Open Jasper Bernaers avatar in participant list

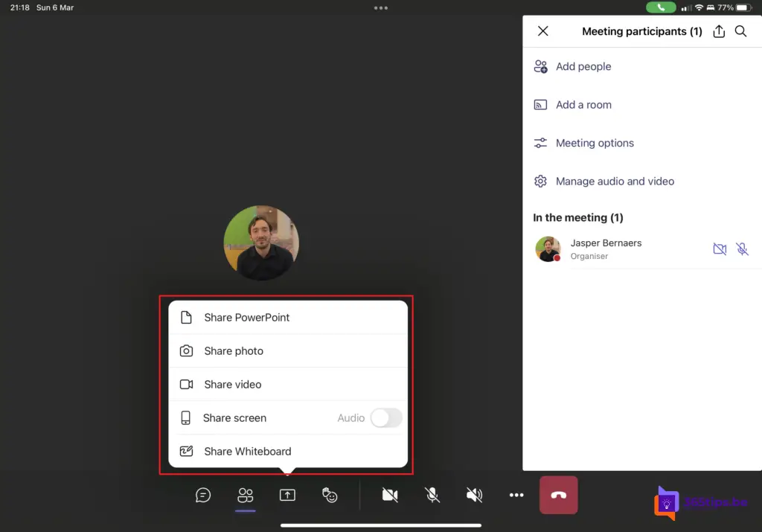pos(548,249)
